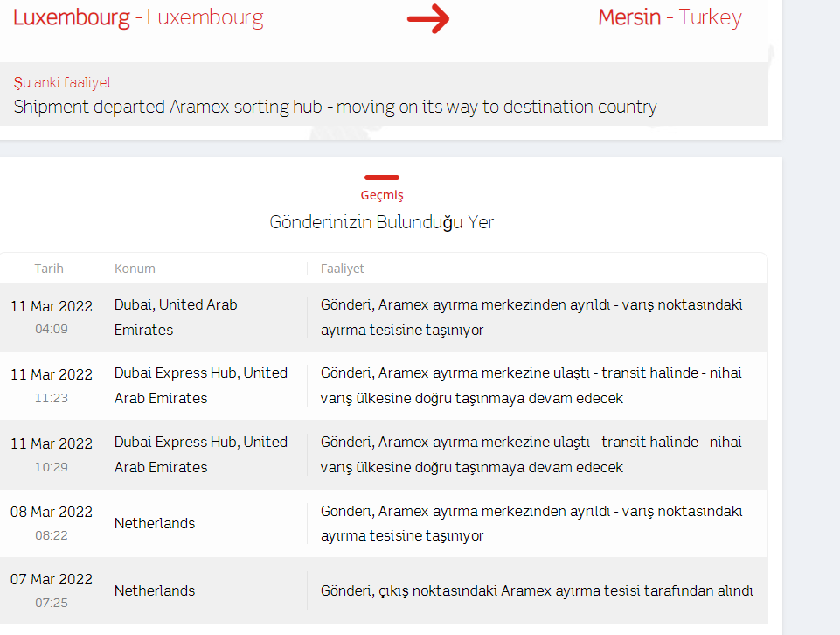Click the activity text in the 07 Mar row

(537, 590)
